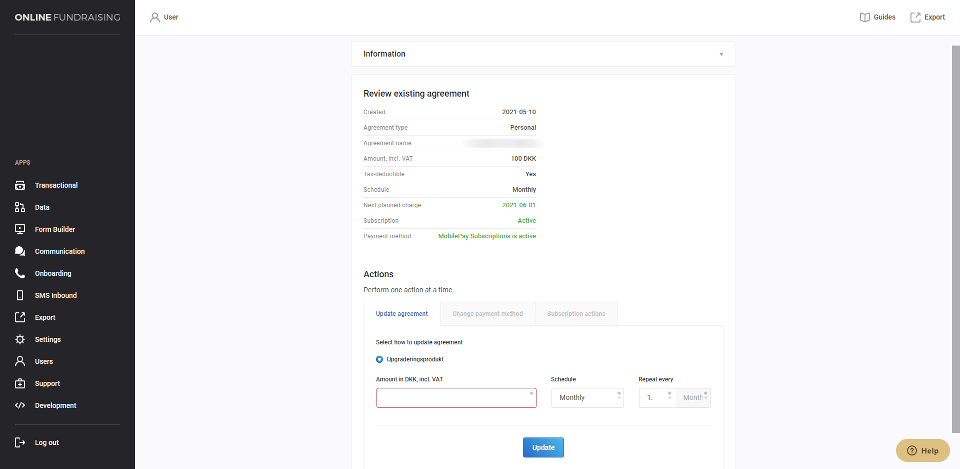Switch to the Subscription actions tab

pyautogui.click(x=576, y=314)
